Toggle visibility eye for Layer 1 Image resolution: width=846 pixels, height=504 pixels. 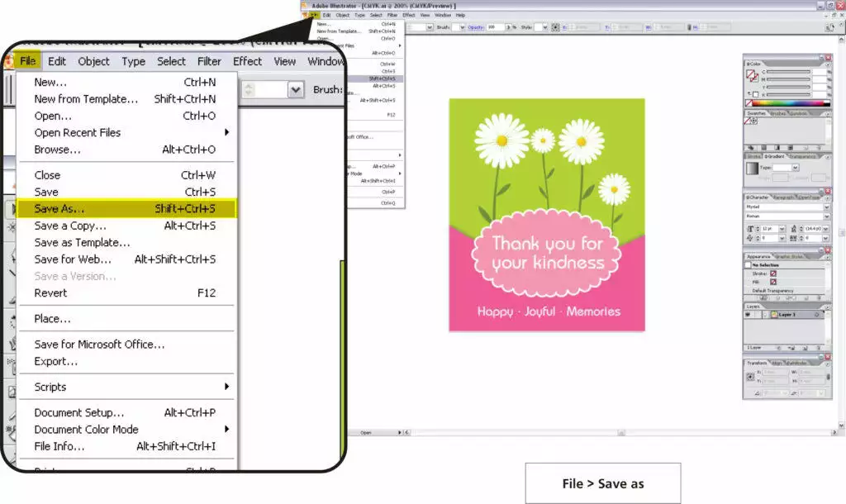pyautogui.click(x=749, y=315)
